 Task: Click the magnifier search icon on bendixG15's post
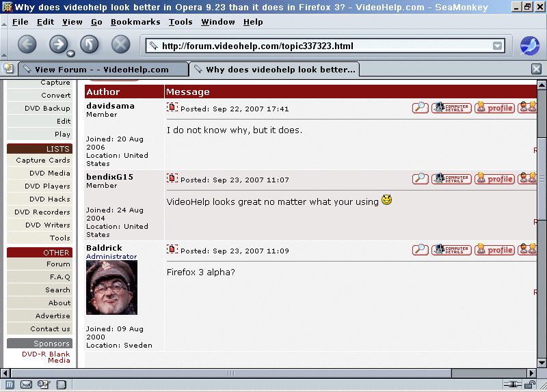point(420,179)
